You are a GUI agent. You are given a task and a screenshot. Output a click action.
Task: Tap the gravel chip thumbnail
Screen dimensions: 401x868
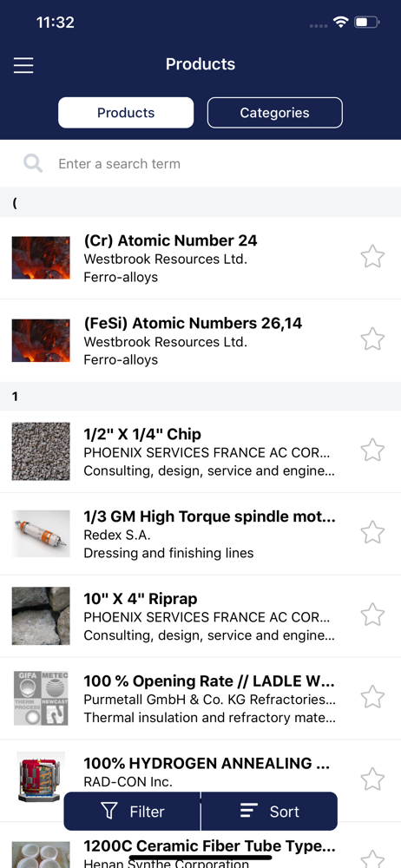click(41, 451)
